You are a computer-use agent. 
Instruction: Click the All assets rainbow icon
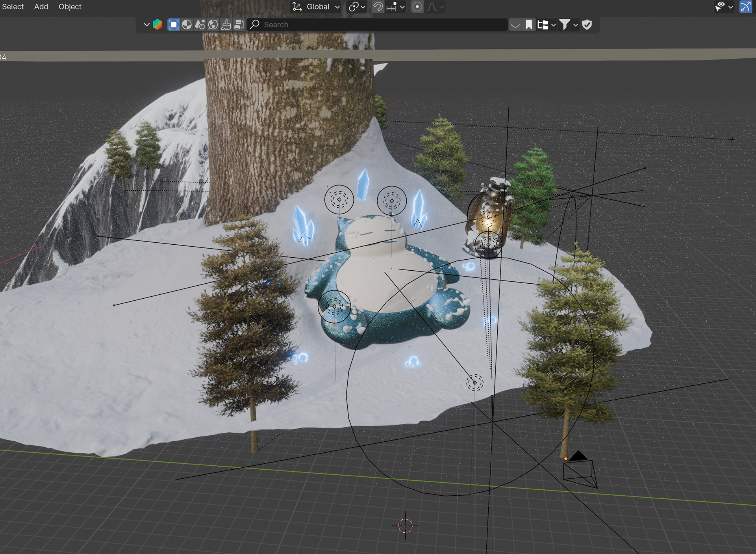[x=157, y=24]
